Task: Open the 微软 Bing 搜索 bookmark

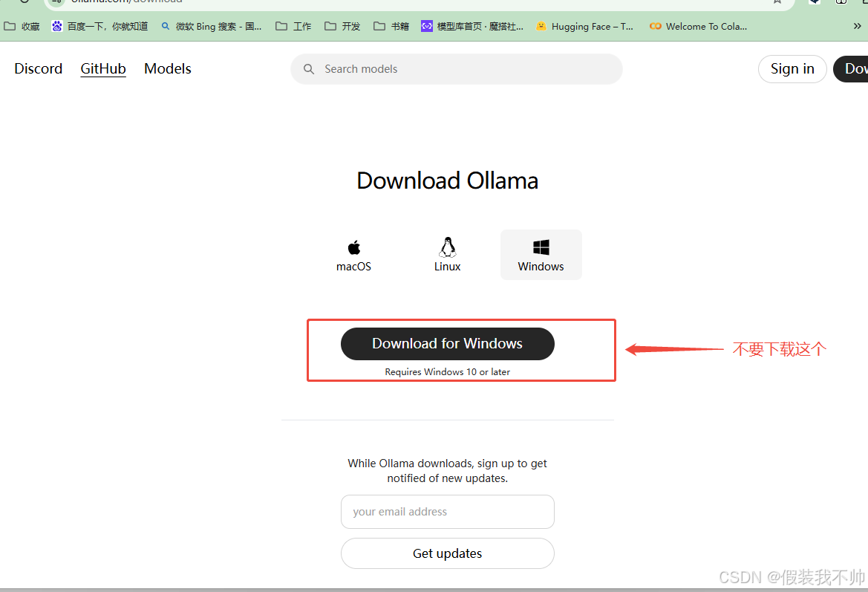Action: 212,26
